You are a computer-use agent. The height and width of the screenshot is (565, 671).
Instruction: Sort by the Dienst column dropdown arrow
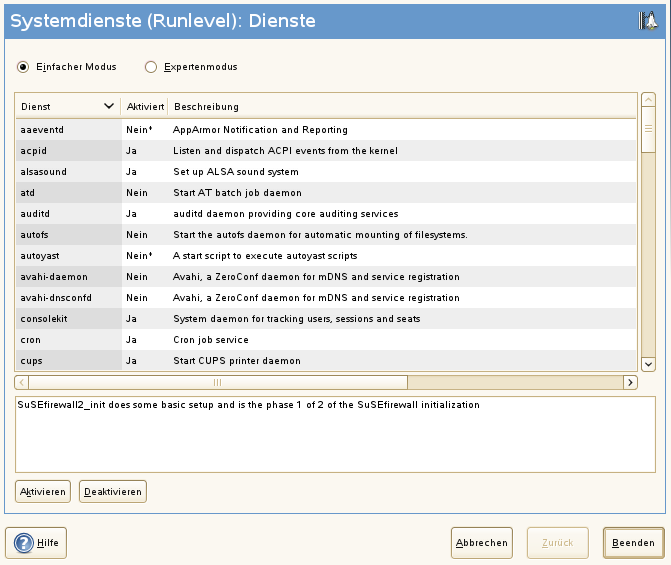click(x=108, y=106)
